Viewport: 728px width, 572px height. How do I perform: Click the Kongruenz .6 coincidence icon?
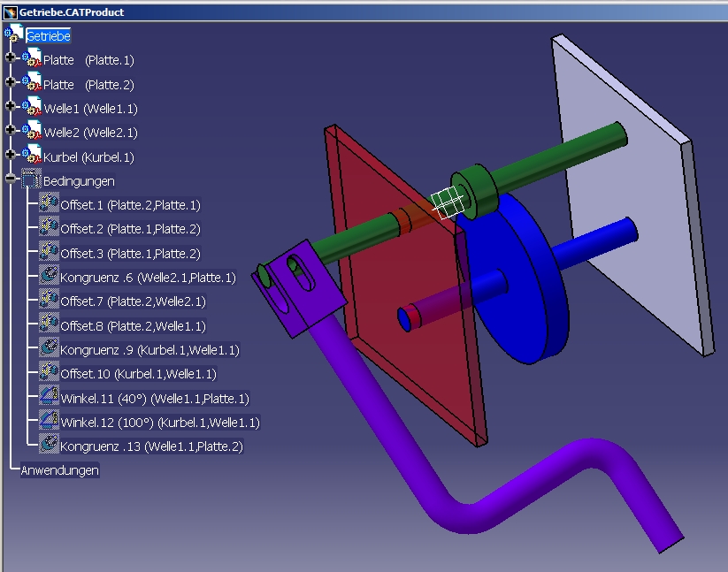tap(49, 276)
